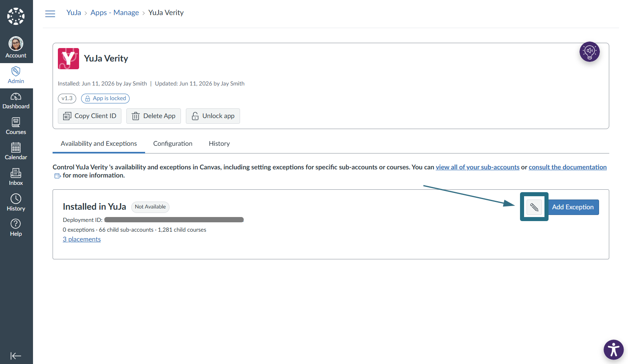This screenshot has height=364, width=628.
Task: Open view all of your sub-accounts link
Action: tap(478, 167)
